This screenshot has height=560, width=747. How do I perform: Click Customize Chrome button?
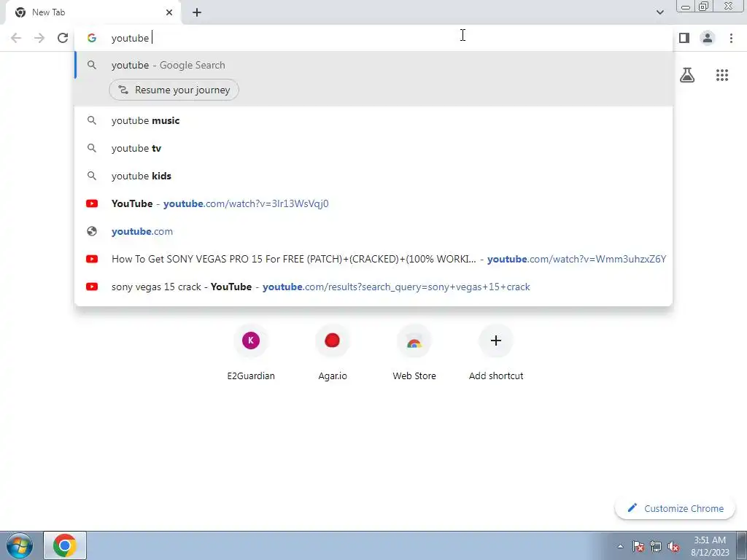point(676,508)
